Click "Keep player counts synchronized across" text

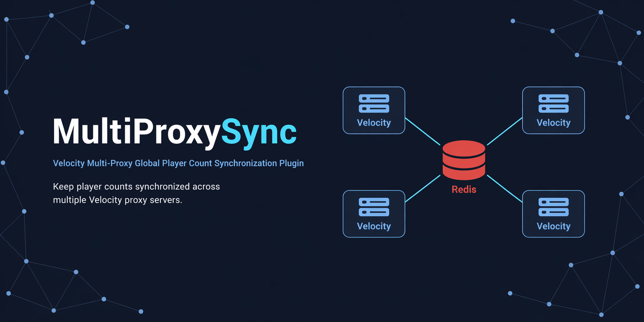136,187
